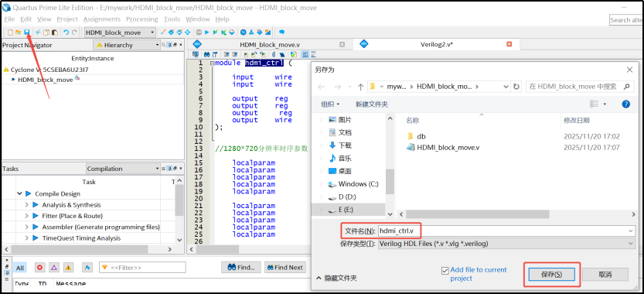644x294 pixels.
Task: Switch to the HDMI_block_move.v tab
Action: (269, 44)
